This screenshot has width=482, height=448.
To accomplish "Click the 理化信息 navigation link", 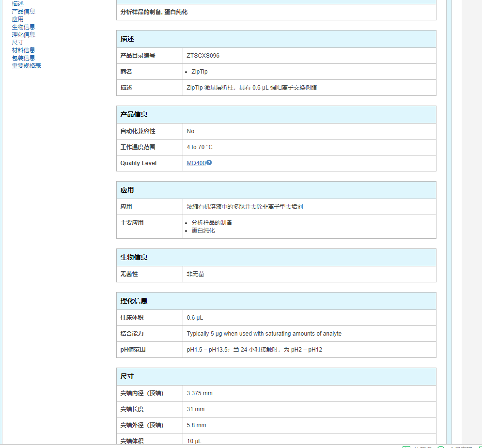I will pos(23,34).
